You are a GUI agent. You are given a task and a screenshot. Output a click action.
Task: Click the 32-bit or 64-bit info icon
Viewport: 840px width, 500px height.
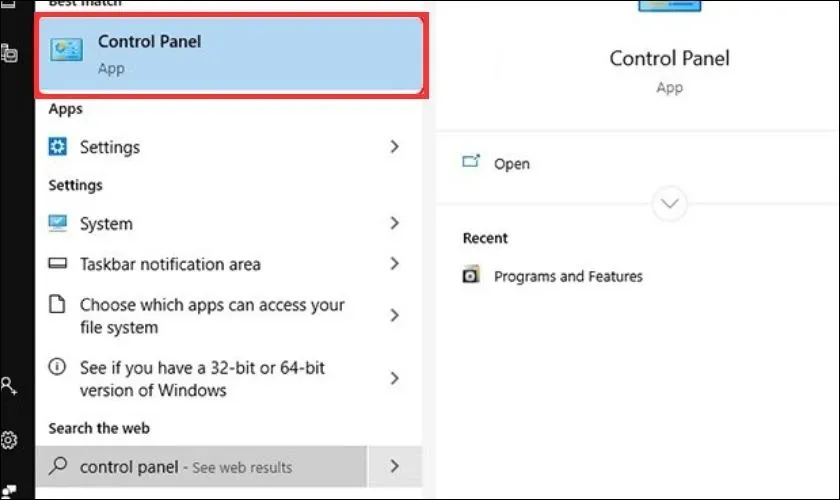pos(59,368)
